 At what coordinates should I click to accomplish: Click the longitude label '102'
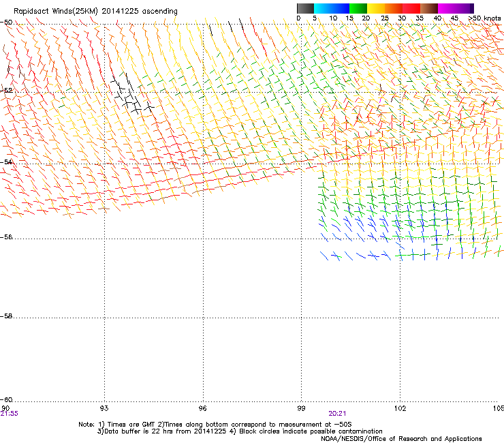coord(400,408)
